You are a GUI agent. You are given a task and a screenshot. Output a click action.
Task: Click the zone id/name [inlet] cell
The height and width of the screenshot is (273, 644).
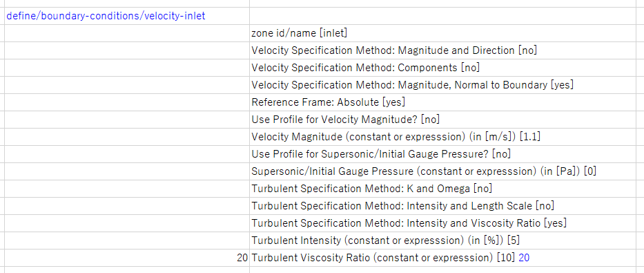[447, 33]
